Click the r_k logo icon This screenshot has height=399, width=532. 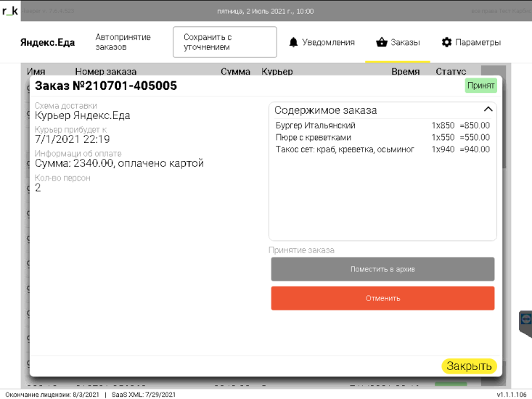10,11
